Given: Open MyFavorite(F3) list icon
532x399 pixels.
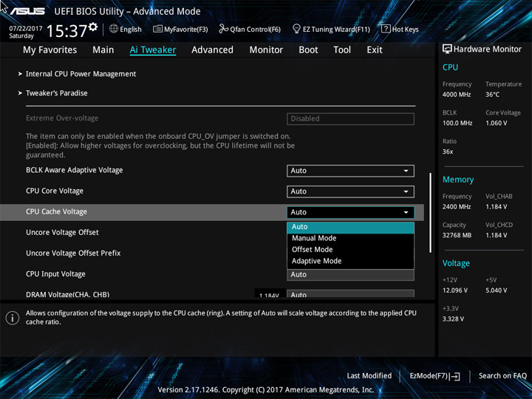Looking at the screenshot, I should [x=157, y=29].
